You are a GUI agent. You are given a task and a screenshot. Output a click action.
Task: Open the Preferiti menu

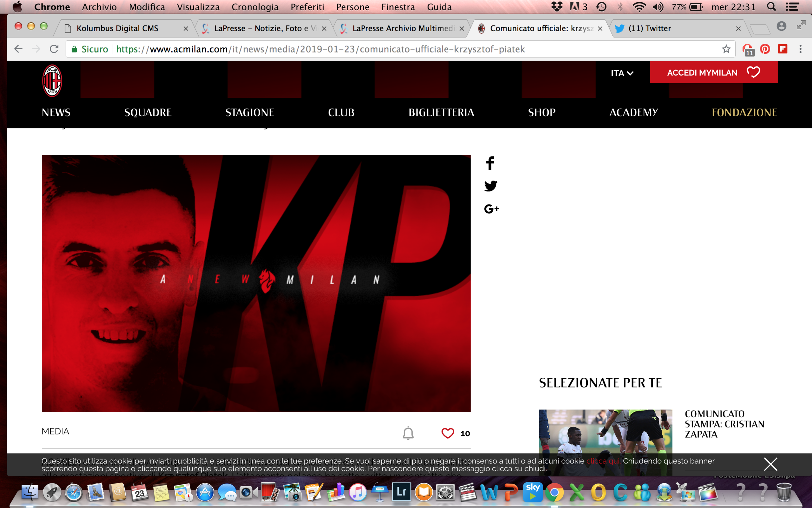(307, 7)
